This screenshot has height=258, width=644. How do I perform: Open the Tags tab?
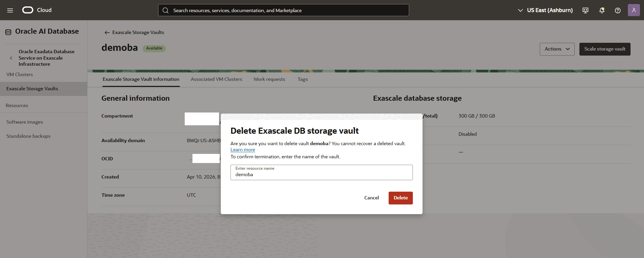pyautogui.click(x=302, y=79)
